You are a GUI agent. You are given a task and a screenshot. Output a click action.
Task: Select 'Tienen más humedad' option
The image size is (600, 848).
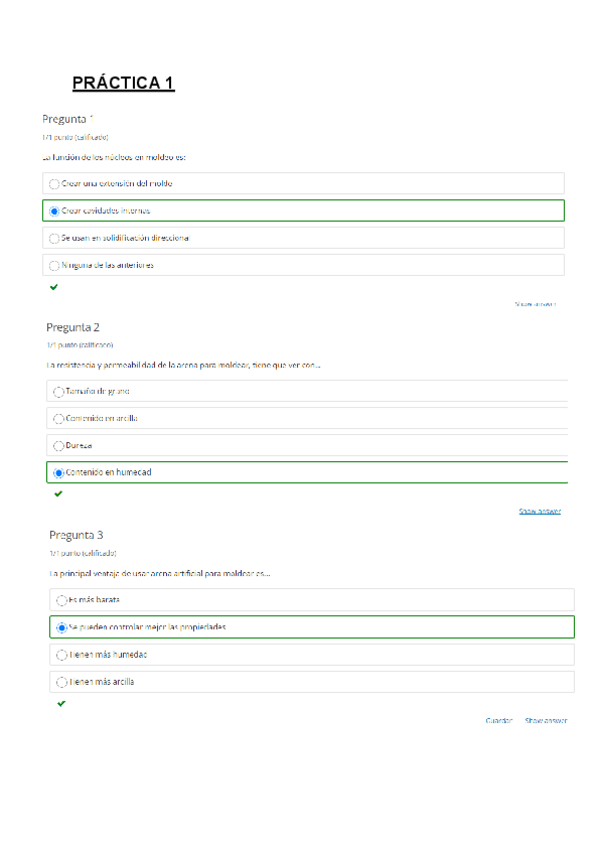point(62,654)
